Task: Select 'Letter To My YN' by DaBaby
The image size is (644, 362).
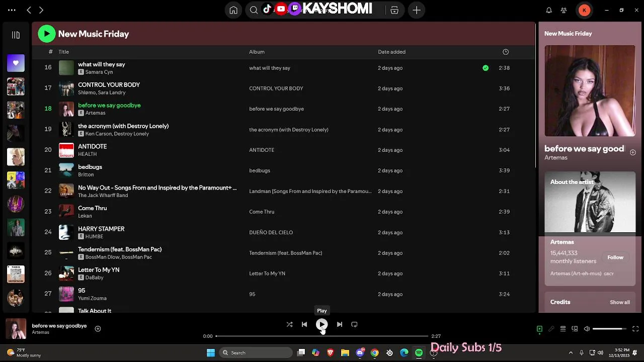Action: (283, 274)
